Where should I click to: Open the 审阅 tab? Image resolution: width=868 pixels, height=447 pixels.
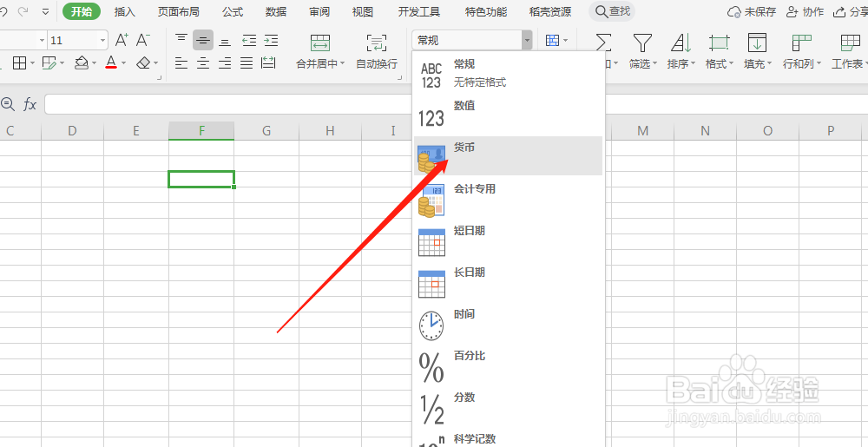319,11
